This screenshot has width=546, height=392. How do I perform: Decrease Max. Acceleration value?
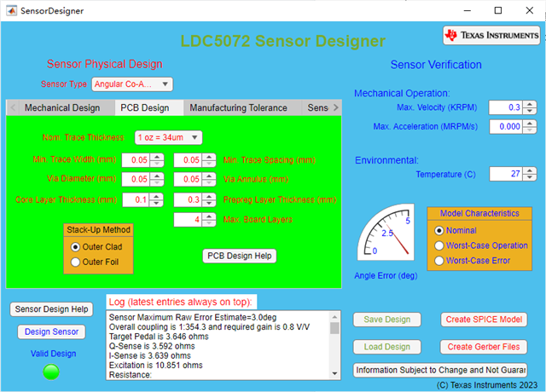[x=530, y=130]
